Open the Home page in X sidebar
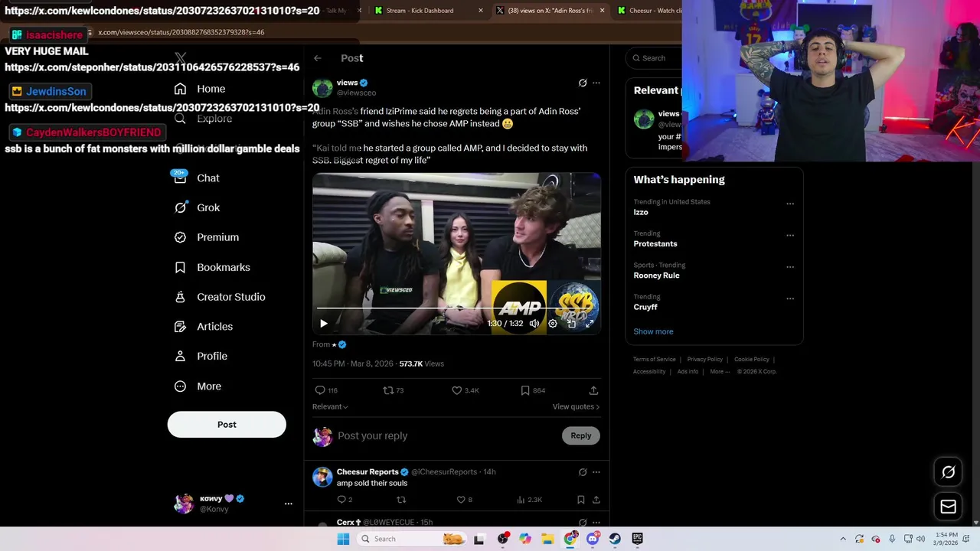 click(201, 89)
